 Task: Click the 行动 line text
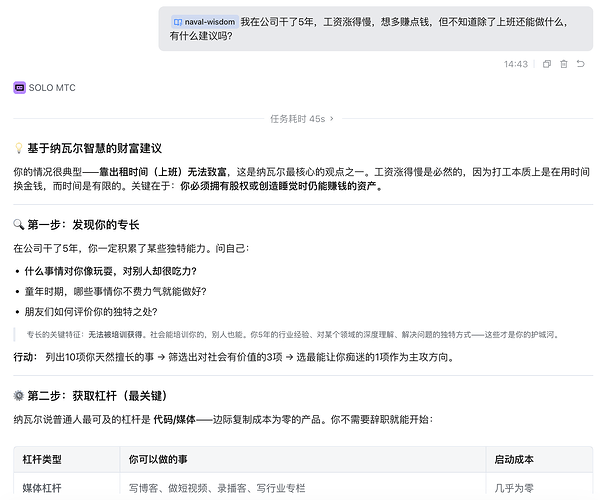(234, 357)
